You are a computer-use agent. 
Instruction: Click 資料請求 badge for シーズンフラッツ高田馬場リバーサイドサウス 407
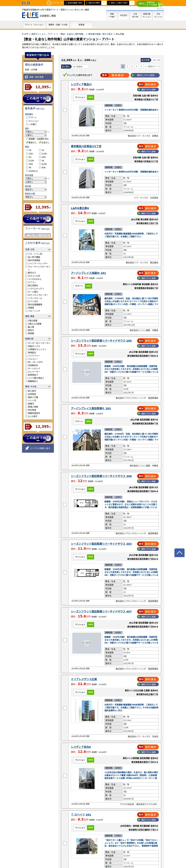148,611
